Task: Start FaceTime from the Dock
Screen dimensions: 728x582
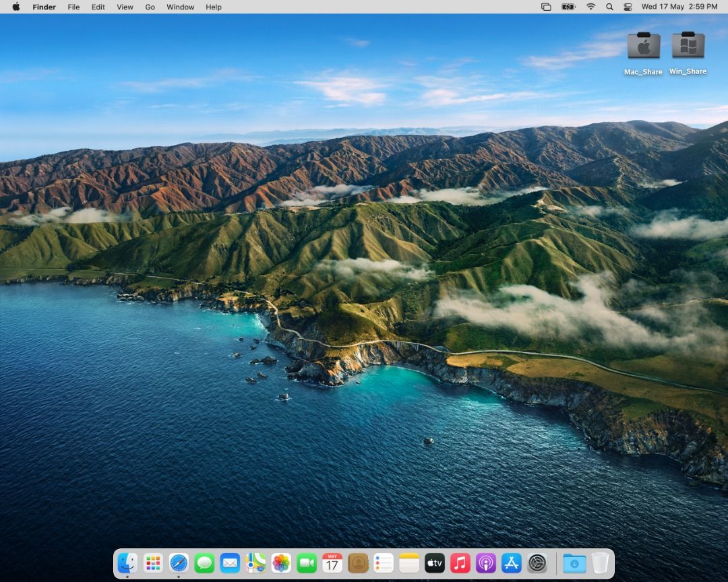Action: pyautogui.click(x=307, y=563)
